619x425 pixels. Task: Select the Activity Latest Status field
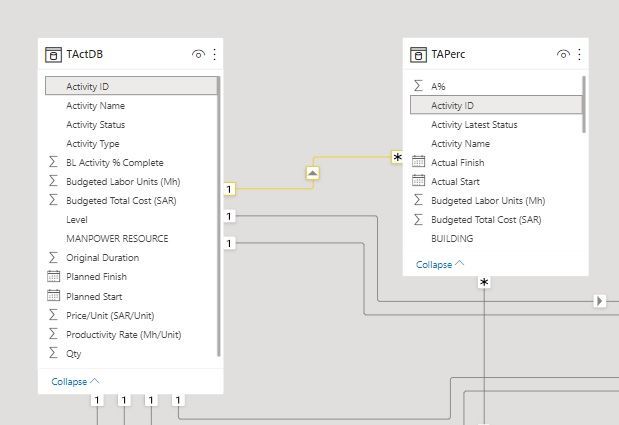[474, 125]
